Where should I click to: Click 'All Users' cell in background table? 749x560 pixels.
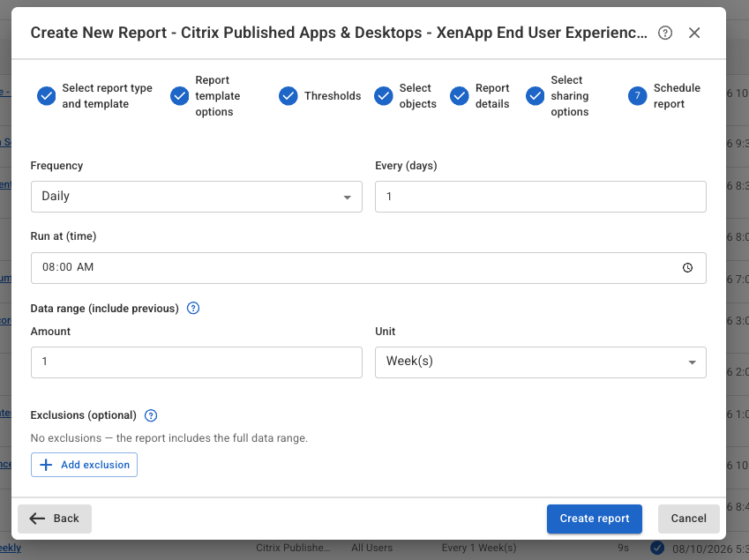click(x=371, y=548)
